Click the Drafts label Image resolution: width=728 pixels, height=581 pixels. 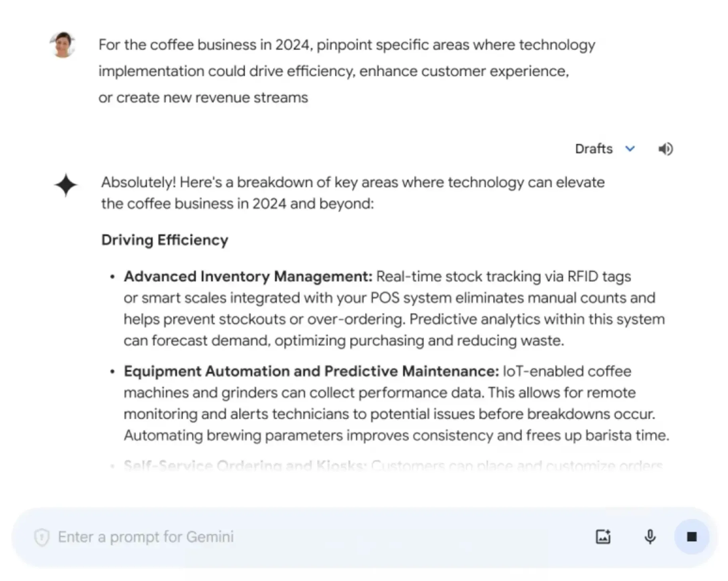(593, 149)
